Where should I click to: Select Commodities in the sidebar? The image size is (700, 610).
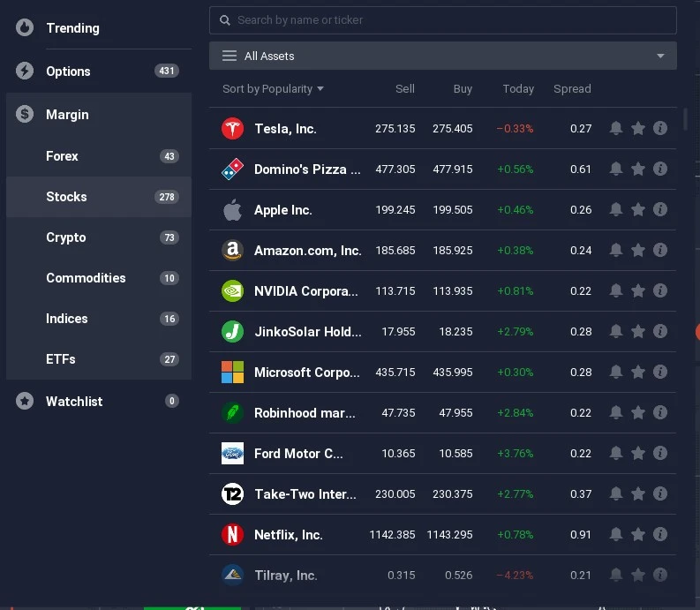(x=99, y=278)
